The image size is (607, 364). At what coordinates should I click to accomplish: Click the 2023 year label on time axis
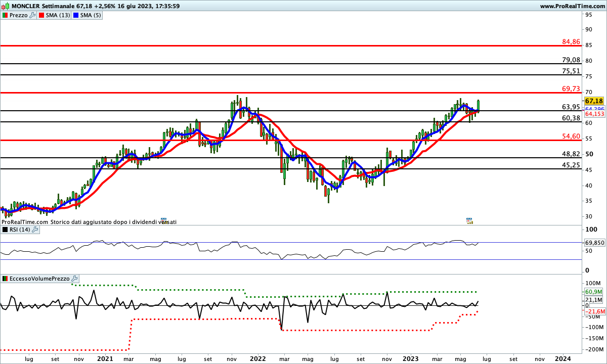coord(410,358)
